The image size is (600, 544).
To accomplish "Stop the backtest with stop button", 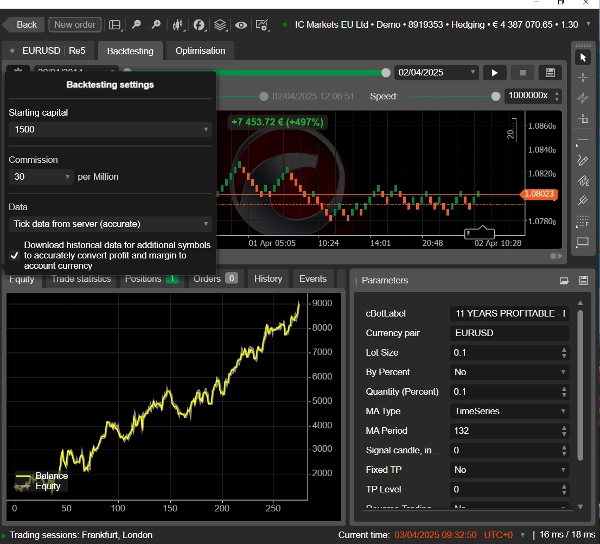I will coord(523,73).
